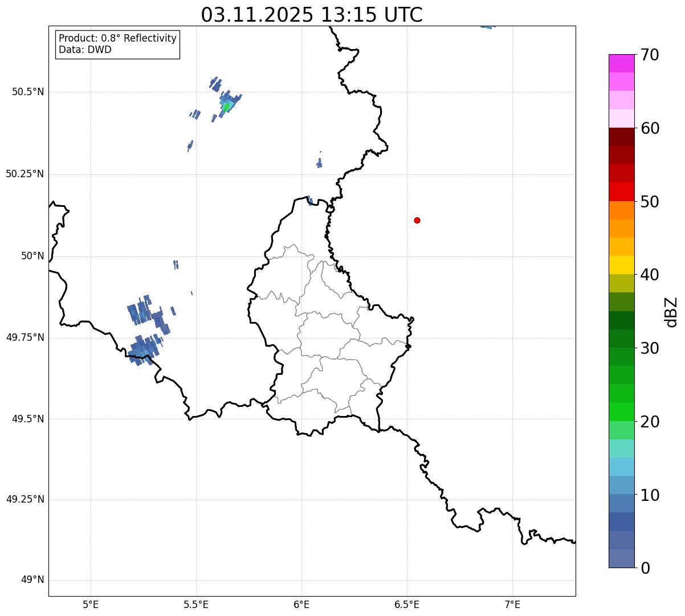Click the longitude label "5°E"
The height and width of the screenshot is (616, 685).
[91, 604]
